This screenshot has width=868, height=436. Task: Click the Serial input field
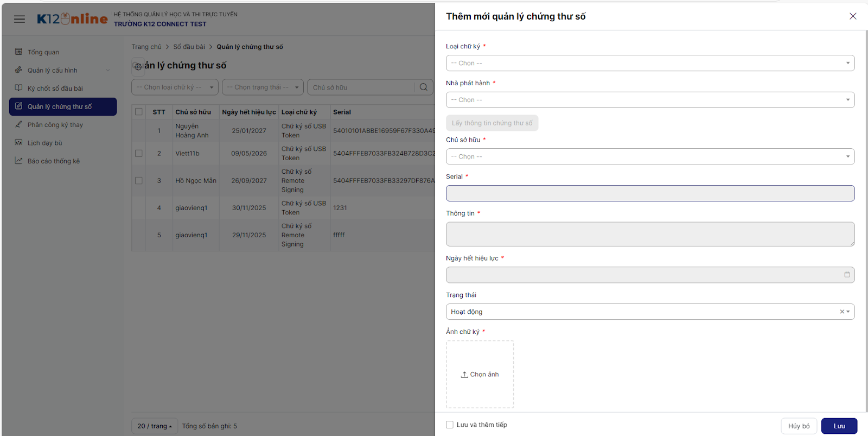click(650, 193)
